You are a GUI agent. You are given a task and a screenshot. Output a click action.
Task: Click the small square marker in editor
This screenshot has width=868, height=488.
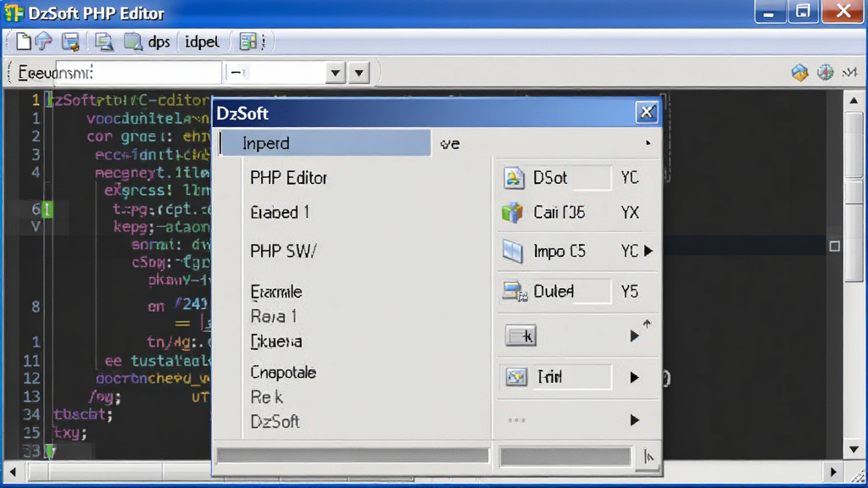pyautogui.click(x=835, y=247)
